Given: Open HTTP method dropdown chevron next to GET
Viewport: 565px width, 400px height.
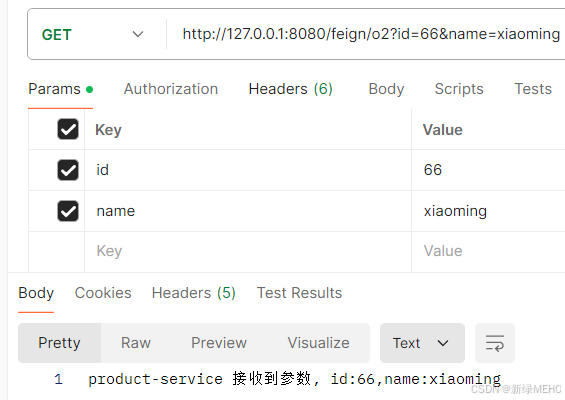Looking at the screenshot, I should 138,35.
